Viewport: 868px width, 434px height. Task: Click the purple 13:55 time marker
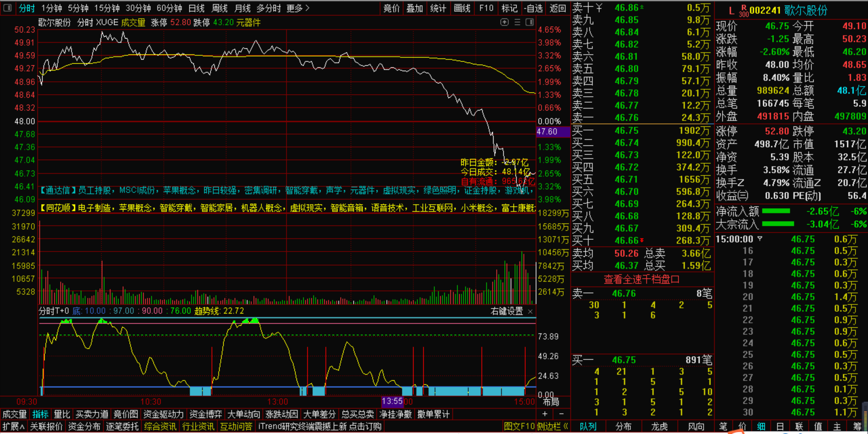coord(392,401)
